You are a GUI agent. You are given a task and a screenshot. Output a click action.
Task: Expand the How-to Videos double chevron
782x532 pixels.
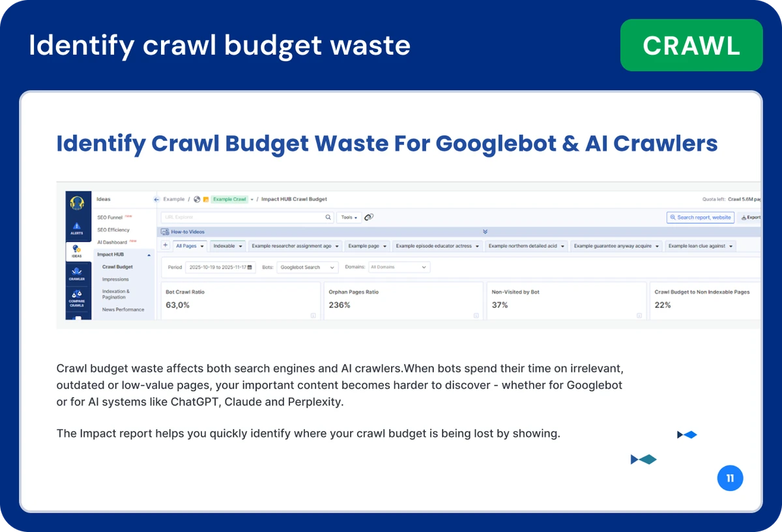pyautogui.click(x=485, y=232)
